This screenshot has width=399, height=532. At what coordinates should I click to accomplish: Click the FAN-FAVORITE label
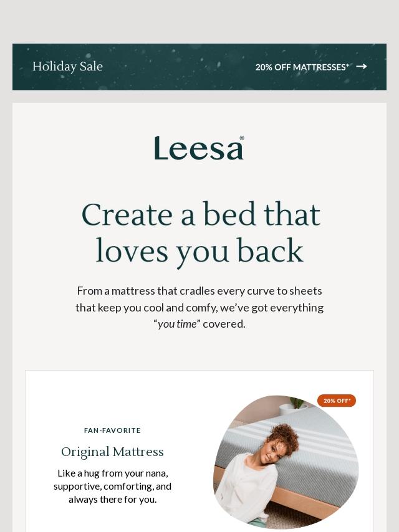112,430
